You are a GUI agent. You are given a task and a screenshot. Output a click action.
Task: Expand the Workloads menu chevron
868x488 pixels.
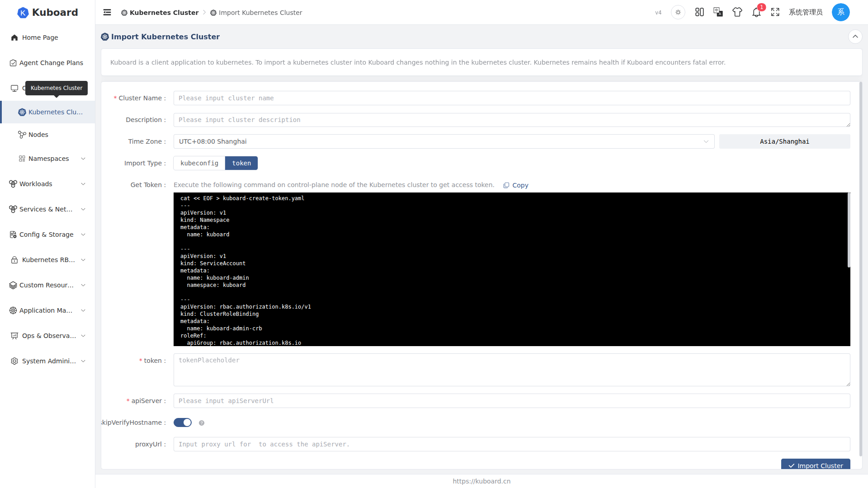(x=83, y=184)
